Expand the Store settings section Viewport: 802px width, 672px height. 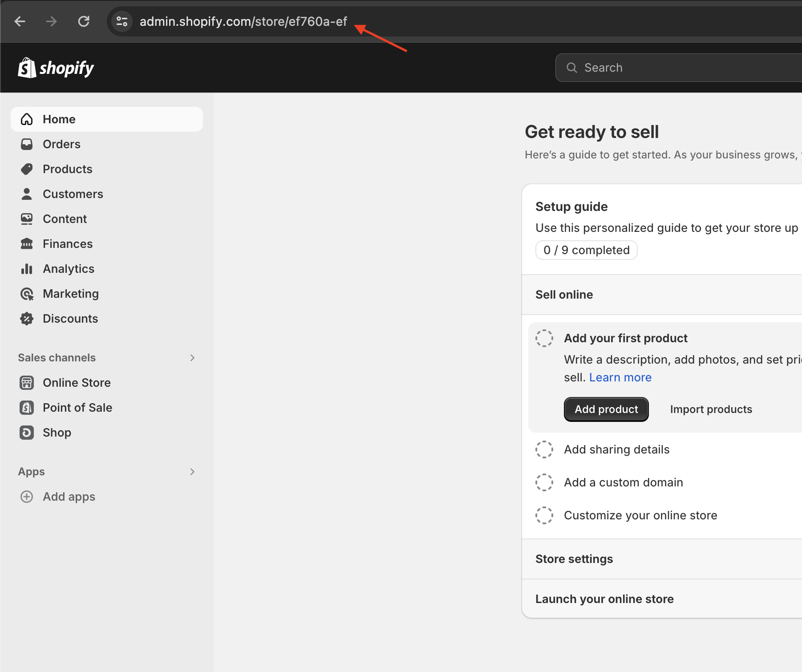click(662, 559)
